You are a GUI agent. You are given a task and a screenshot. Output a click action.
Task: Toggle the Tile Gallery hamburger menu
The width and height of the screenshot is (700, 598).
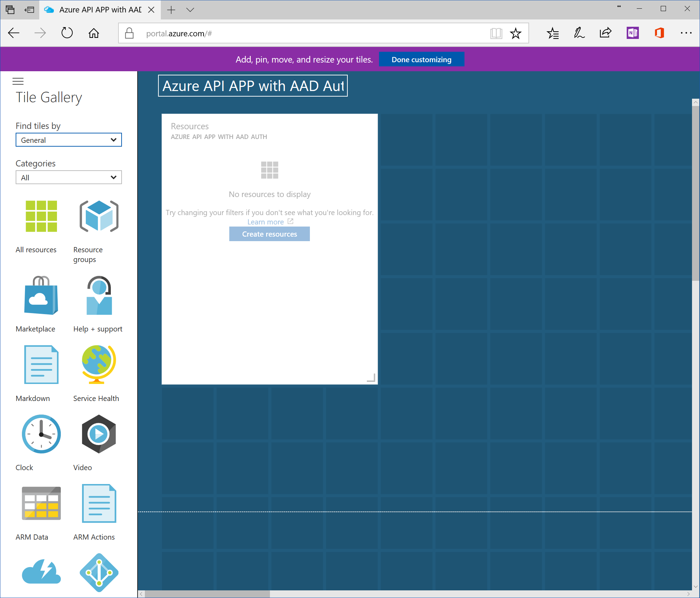coord(18,81)
